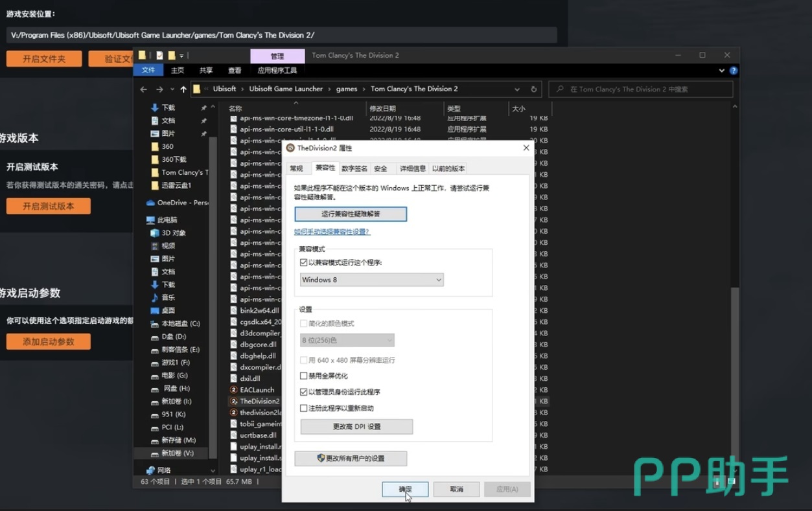Select the PCI (L:) drive

point(167,427)
